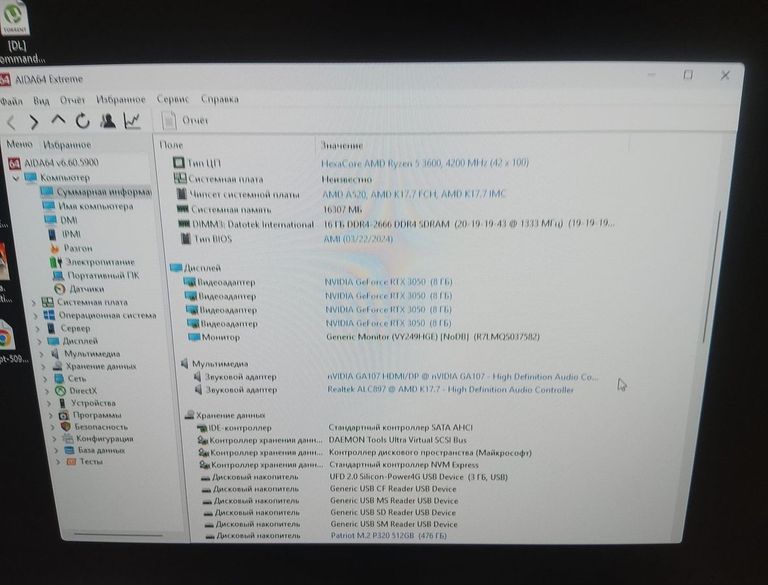
Task: Open nVIDIA GA107 HDMI/DP audio link
Action: tap(463, 377)
